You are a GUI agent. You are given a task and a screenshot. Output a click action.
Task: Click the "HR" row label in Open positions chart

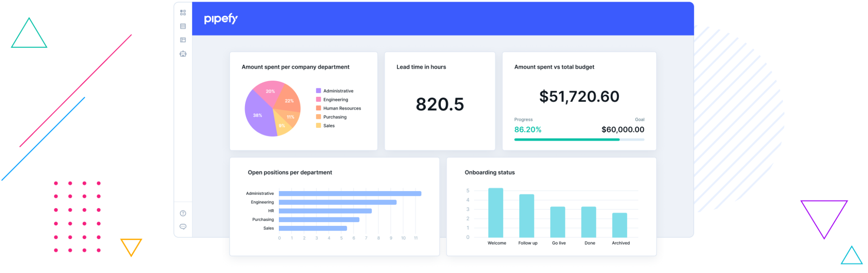tap(271, 211)
